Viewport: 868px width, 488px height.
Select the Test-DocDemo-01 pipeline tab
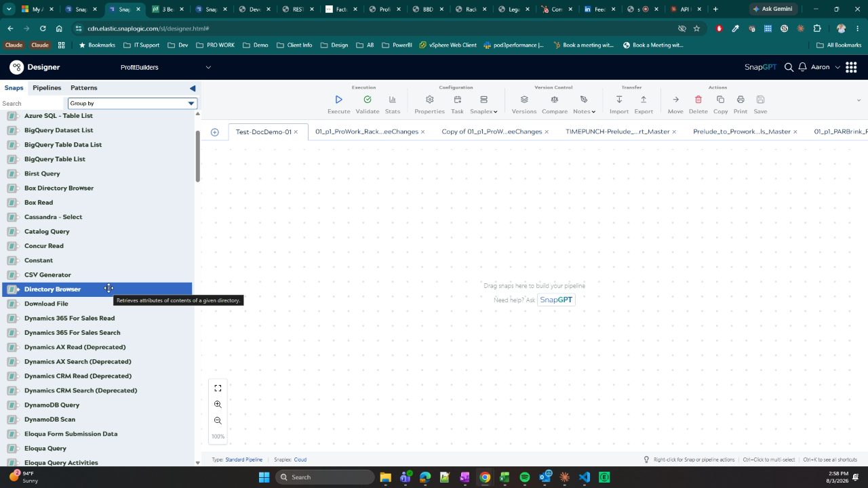coord(264,131)
